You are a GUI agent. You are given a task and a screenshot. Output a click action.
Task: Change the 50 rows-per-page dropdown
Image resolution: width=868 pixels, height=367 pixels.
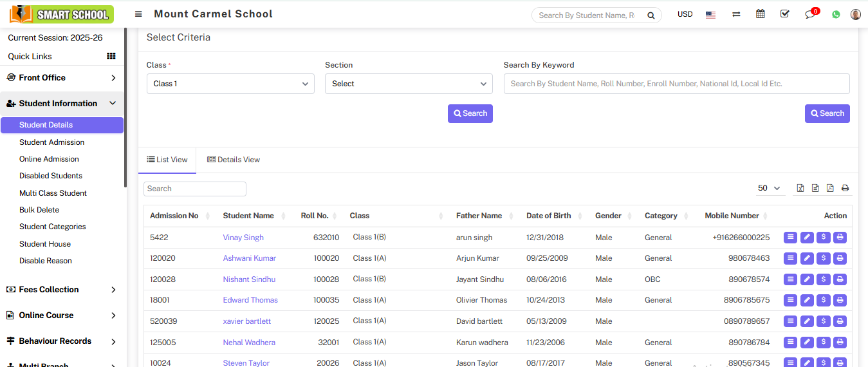click(769, 188)
